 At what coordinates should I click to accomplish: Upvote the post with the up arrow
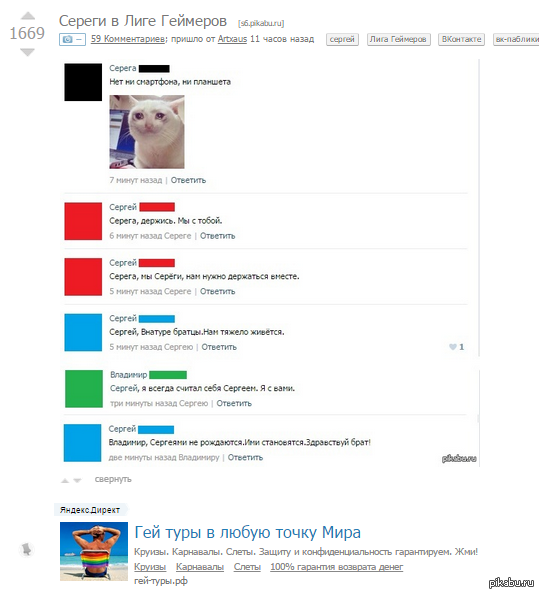[x=27, y=16]
